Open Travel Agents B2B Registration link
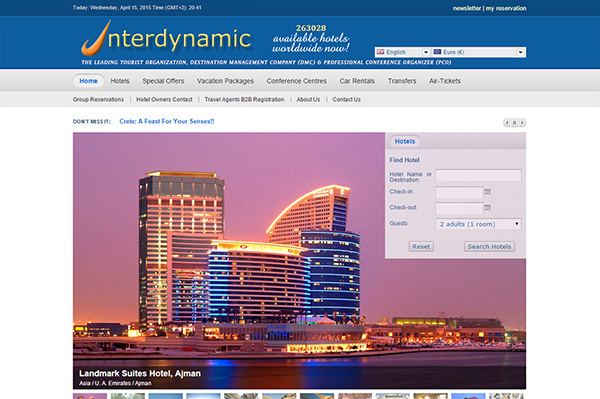The image size is (600, 399). click(244, 99)
